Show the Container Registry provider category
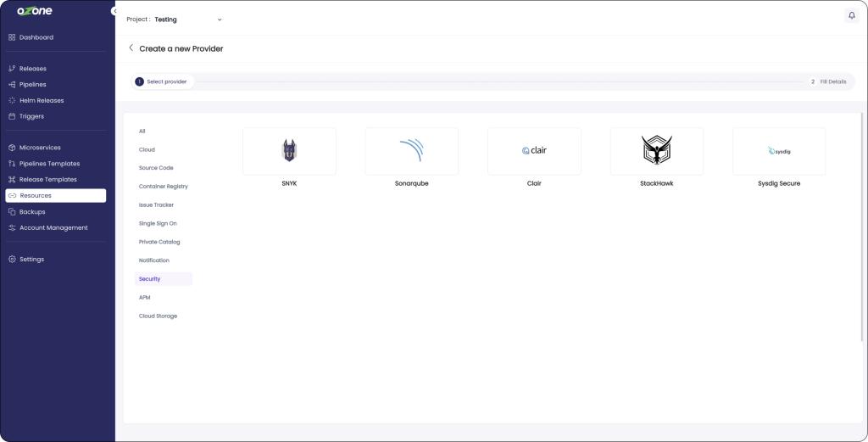The image size is (868, 442). click(x=163, y=187)
